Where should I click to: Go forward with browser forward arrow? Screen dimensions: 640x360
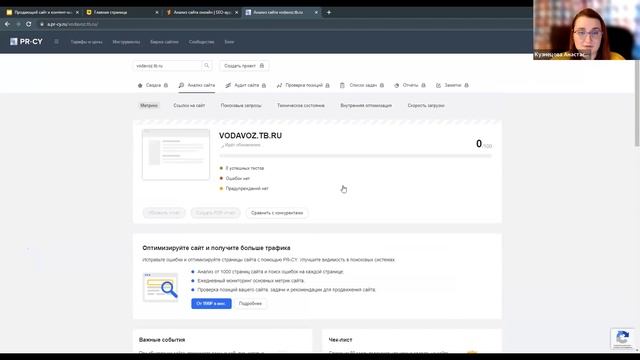tap(18, 24)
